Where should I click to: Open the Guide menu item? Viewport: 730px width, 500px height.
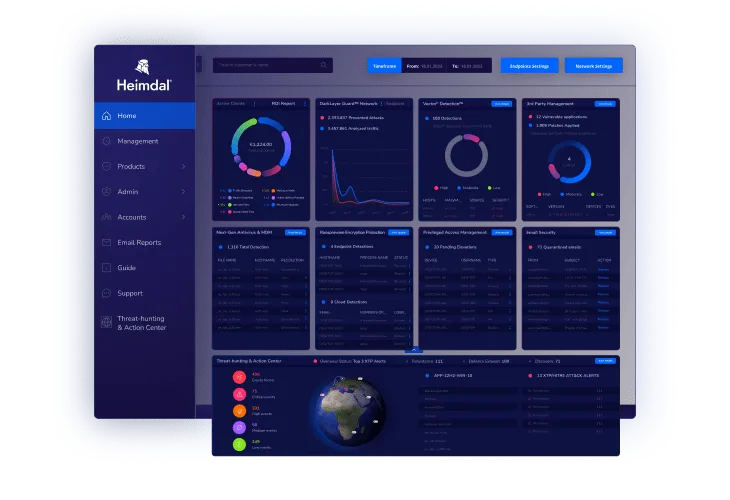coord(145,268)
